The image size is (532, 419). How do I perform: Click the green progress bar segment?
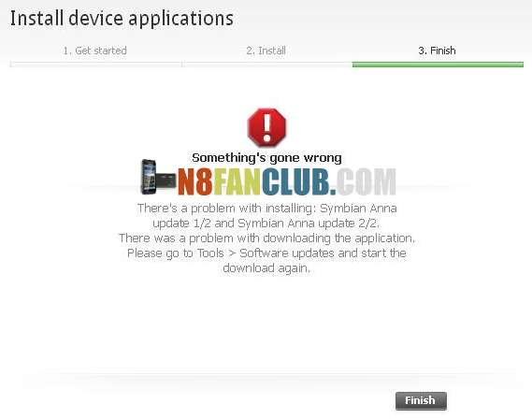coord(438,65)
